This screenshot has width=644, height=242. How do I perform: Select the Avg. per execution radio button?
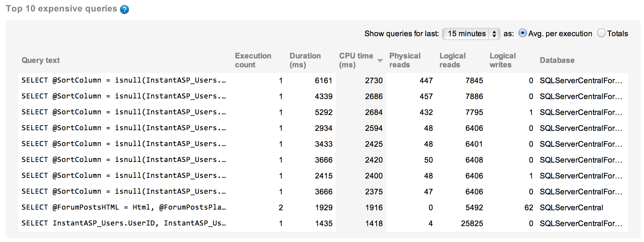click(522, 33)
